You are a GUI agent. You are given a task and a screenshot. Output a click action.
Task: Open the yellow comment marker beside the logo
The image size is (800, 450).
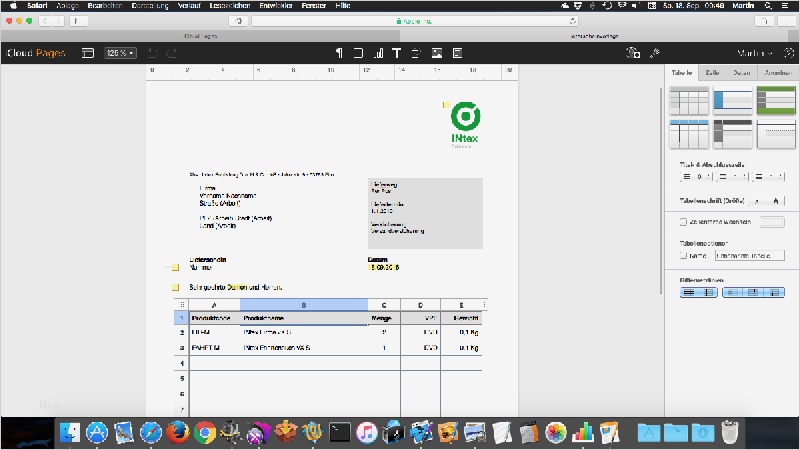446,105
